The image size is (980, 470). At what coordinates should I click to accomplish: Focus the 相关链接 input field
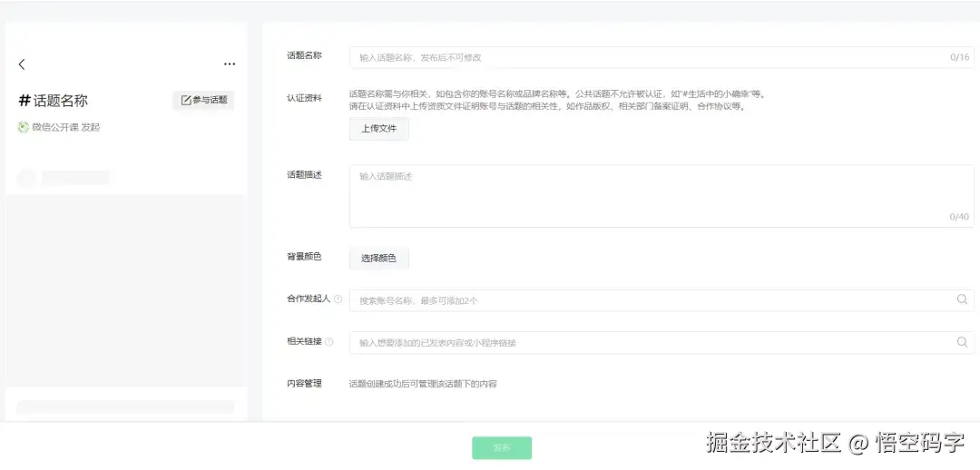(661, 342)
